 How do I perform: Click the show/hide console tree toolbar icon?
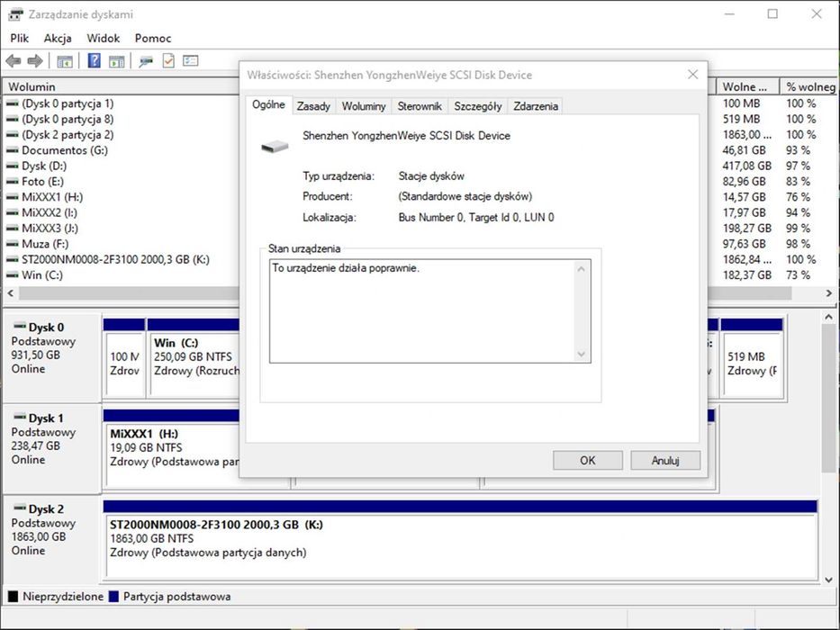[65, 61]
